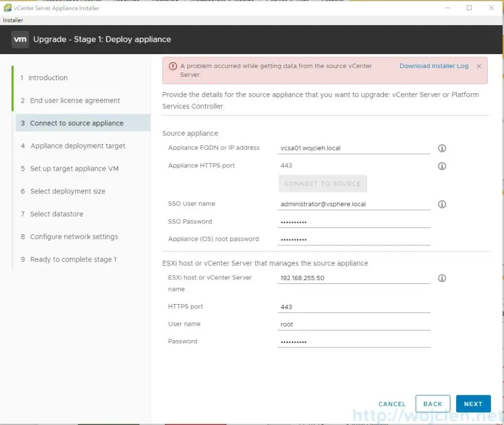504x425 pixels.
Task: Click the BACK button
Action: tap(433, 404)
